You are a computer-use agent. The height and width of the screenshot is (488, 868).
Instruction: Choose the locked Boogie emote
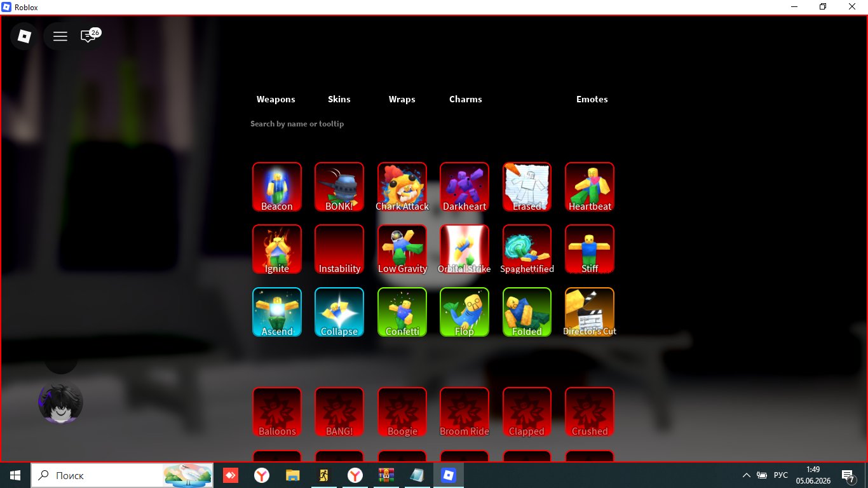click(402, 412)
